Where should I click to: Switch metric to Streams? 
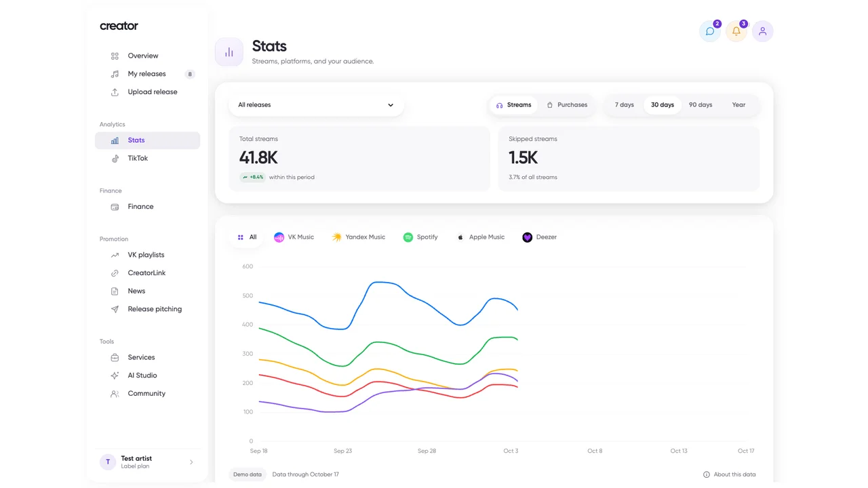click(513, 105)
